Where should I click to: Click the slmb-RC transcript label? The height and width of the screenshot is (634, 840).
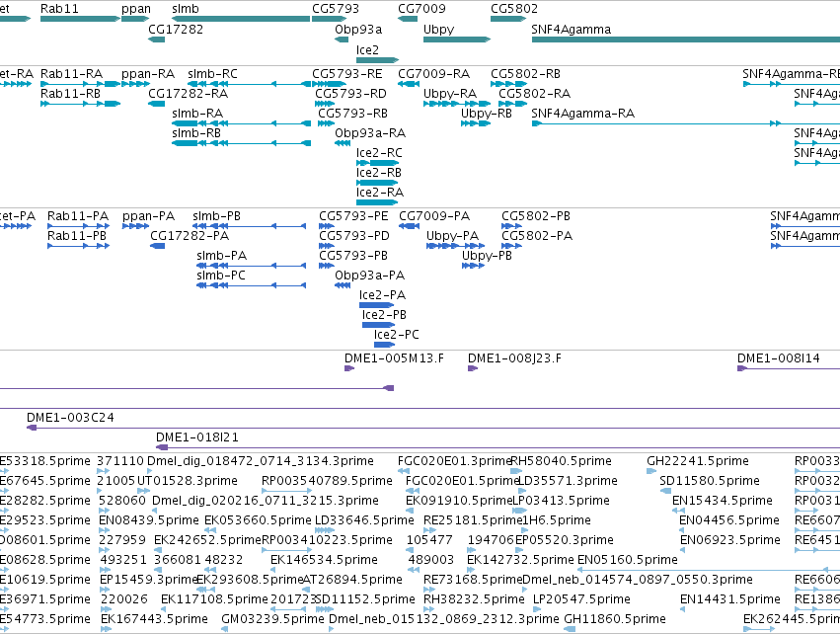[212, 74]
